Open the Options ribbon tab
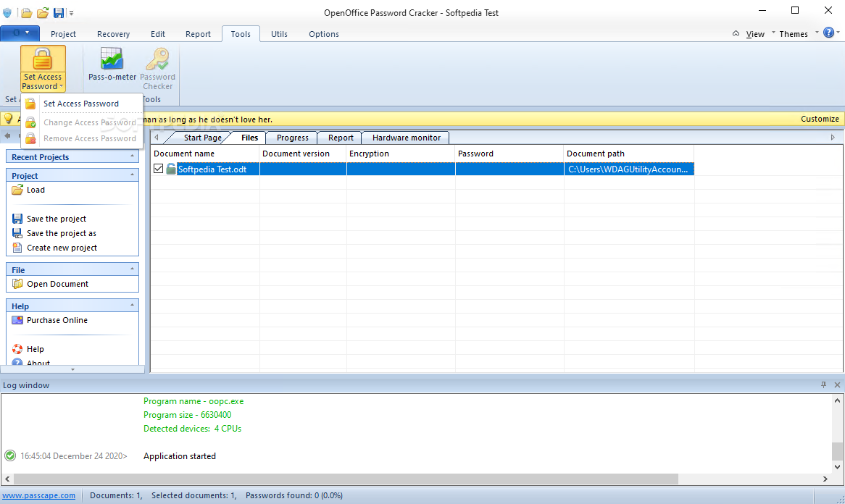This screenshot has height=504, width=845. coord(324,34)
